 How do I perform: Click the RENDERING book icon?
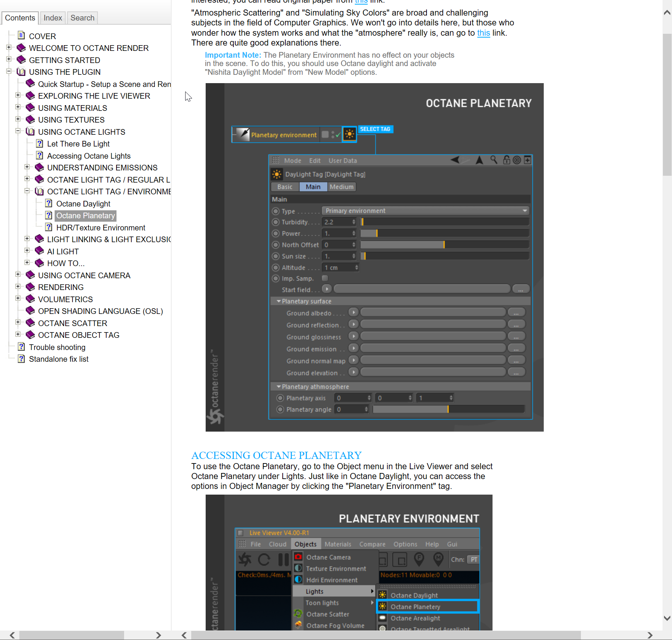30,287
